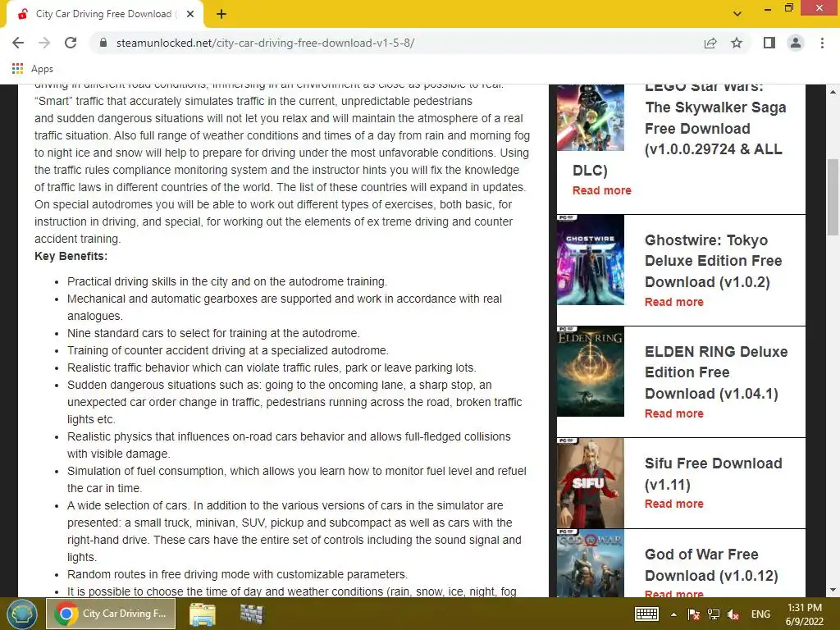Select the City Car Driving Free Download tab
840x630 pixels.
104,14
